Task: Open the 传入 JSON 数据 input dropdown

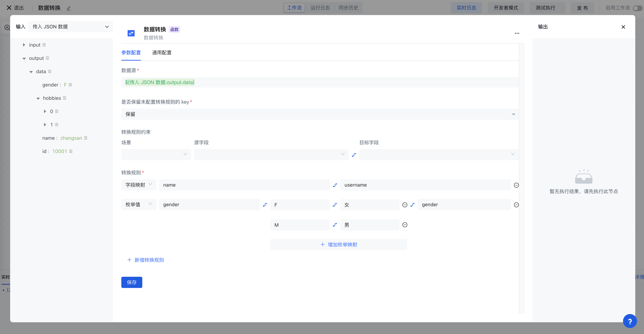Action: point(70,27)
